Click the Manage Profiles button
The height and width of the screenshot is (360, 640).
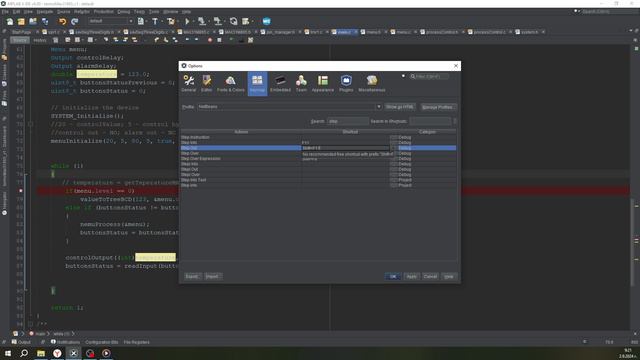(437, 107)
